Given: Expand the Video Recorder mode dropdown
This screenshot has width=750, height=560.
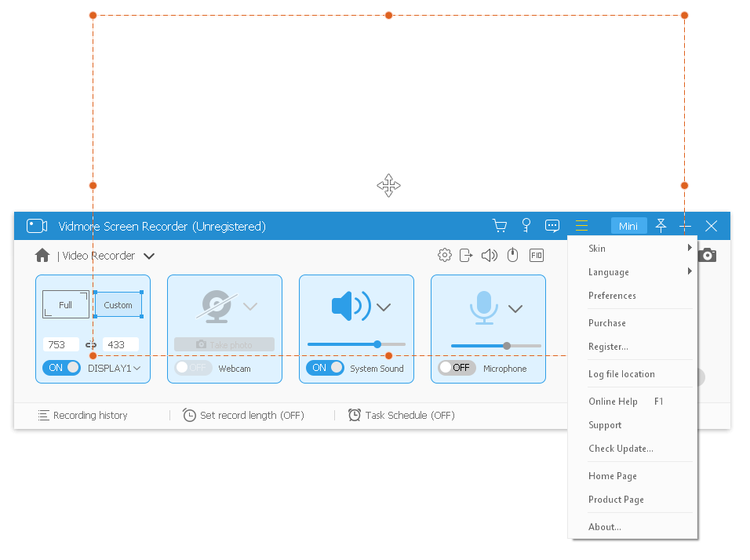Looking at the screenshot, I should click(x=149, y=256).
